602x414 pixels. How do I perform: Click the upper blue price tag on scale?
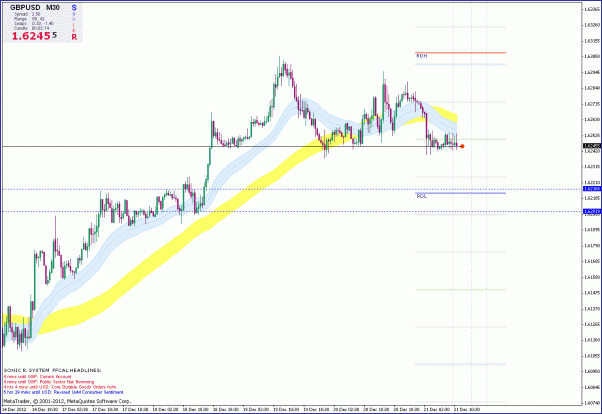[x=592, y=189]
